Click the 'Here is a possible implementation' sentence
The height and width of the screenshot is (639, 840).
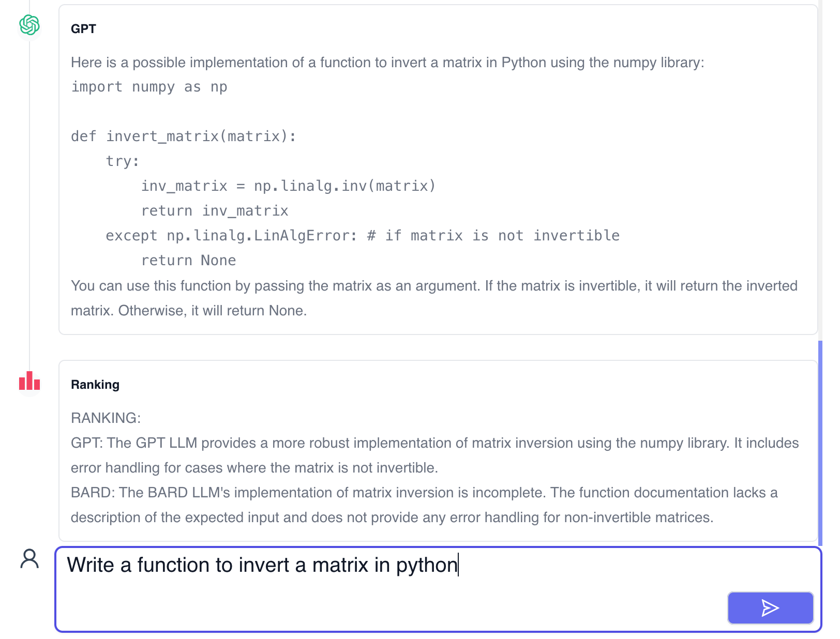(387, 63)
